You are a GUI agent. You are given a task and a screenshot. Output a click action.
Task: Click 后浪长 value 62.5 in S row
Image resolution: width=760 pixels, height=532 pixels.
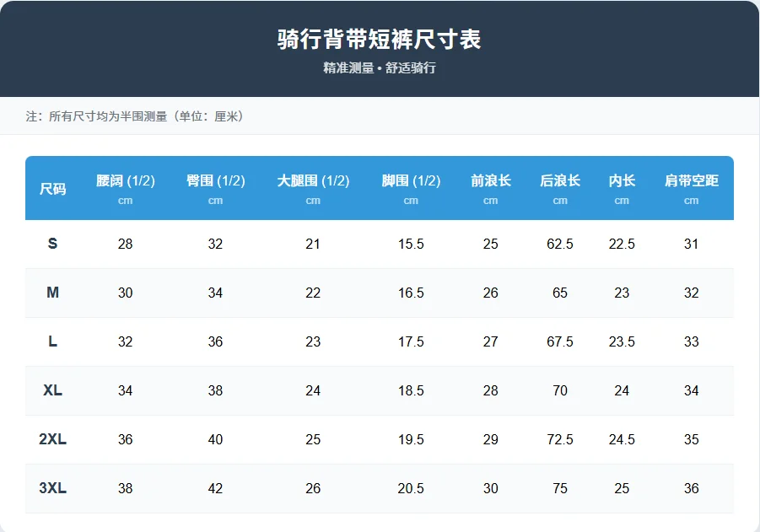pos(560,244)
